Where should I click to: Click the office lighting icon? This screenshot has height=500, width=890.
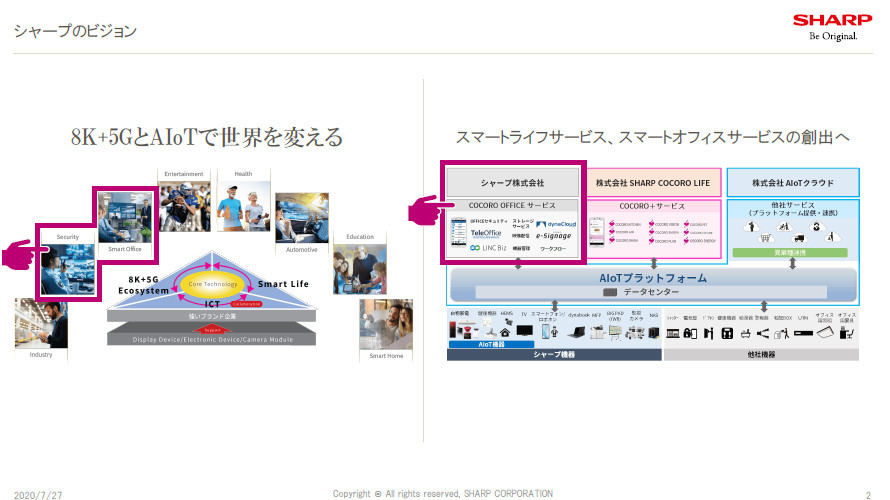pos(825,333)
